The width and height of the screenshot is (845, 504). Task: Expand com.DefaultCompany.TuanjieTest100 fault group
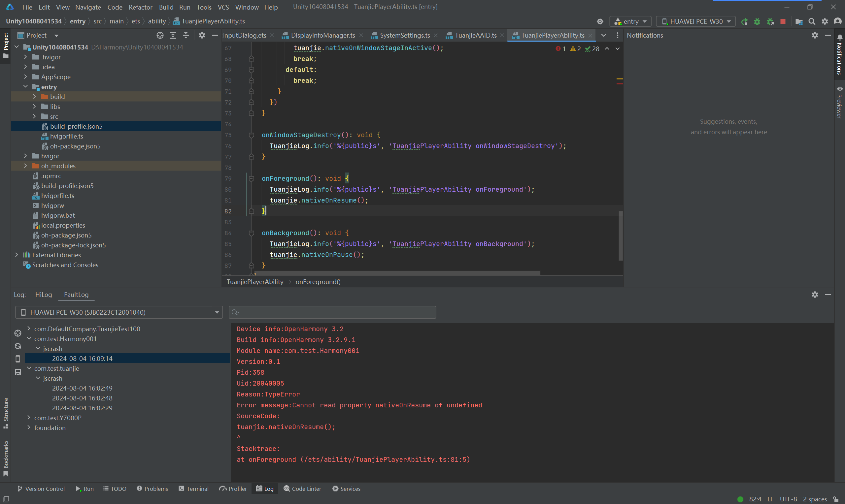pos(29,329)
